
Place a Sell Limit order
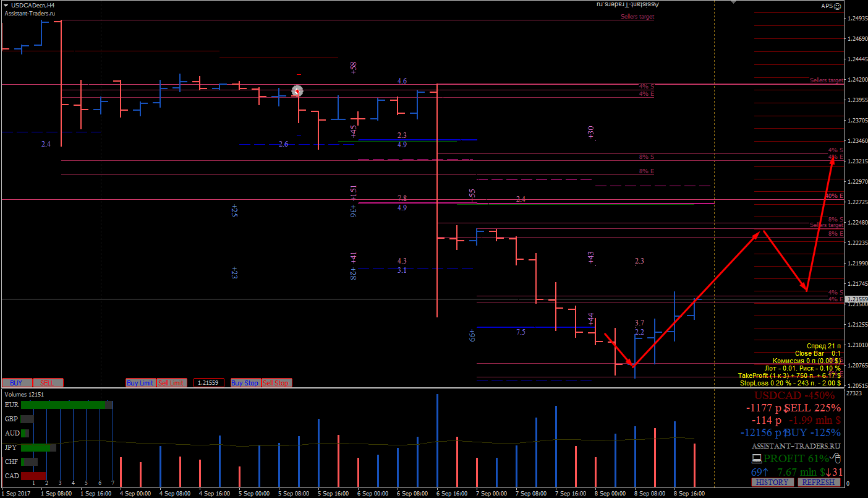[171, 383]
